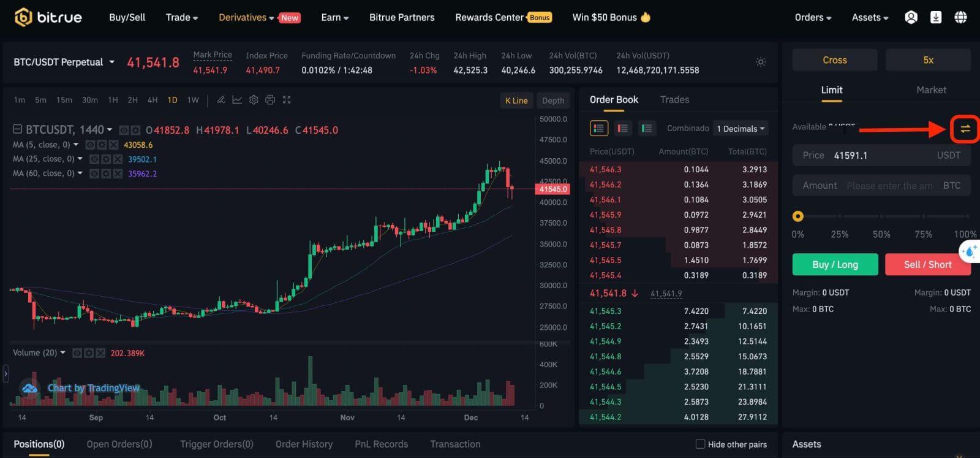
Task: Open BTCUSDT main series settings gear
Action: [135, 131]
